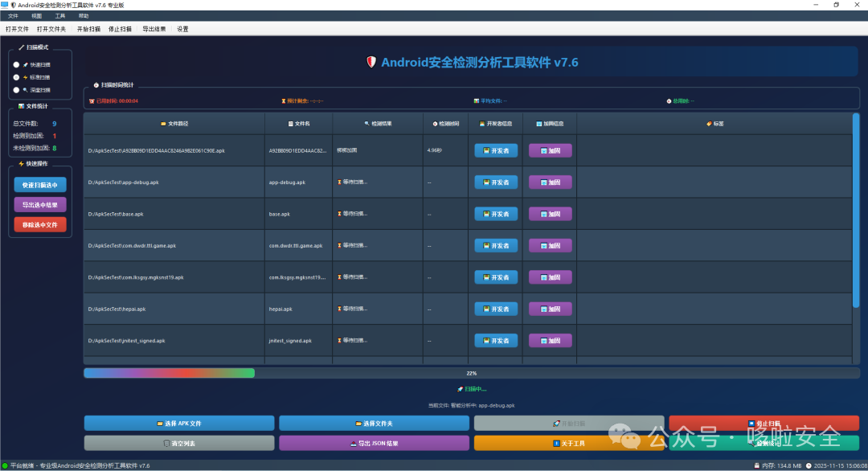Viewport: 868px width, 471px height.
Task: Open 开发者 info for jnitest_signed.apk
Action: (496, 340)
